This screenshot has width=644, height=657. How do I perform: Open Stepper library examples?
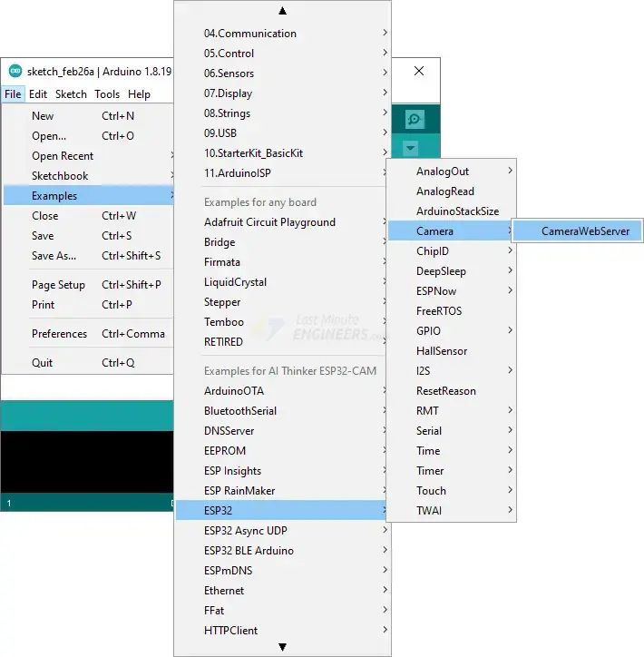pos(280,302)
